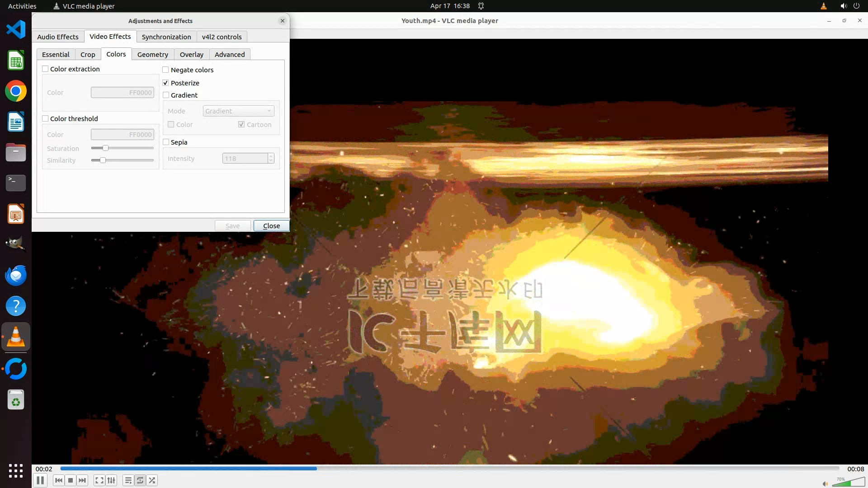868x488 pixels.
Task: Mute audio via speaker icon
Action: click(825, 483)
